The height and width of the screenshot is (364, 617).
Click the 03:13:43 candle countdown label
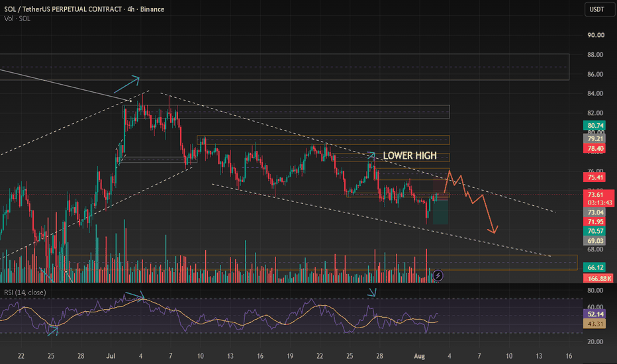pos(600,203)
